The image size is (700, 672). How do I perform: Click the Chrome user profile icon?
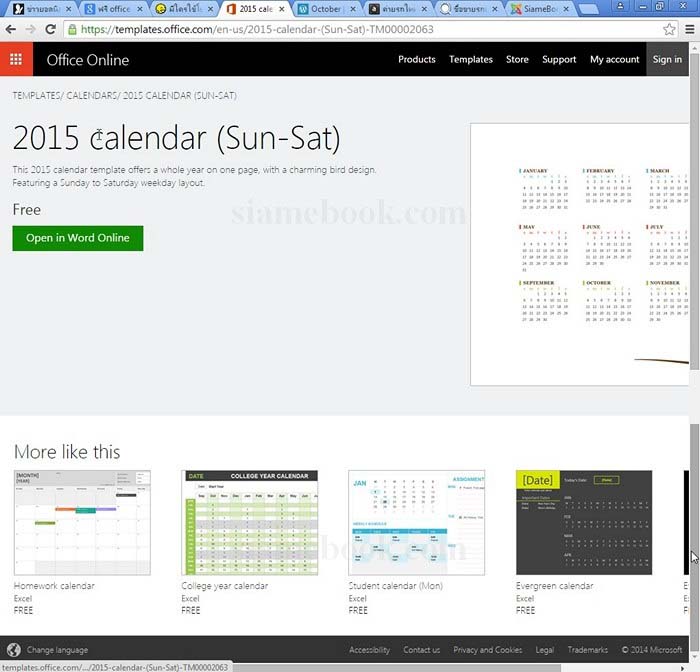point(621,6)
